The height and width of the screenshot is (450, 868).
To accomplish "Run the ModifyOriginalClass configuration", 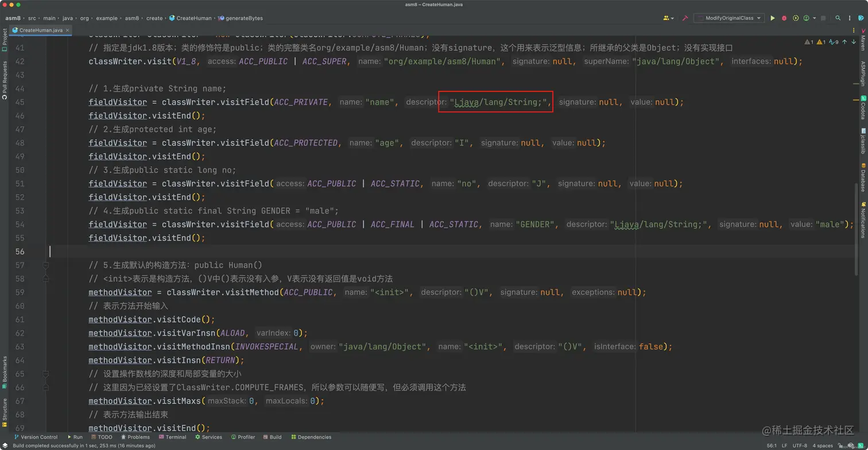I will [772, 18].
